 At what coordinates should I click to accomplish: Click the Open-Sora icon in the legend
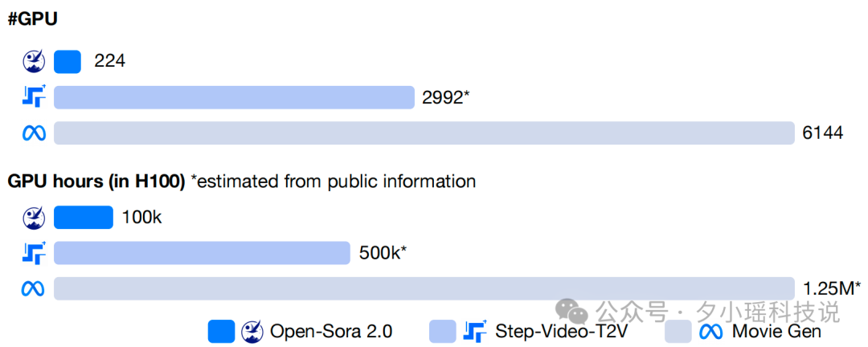pos(252,332)
